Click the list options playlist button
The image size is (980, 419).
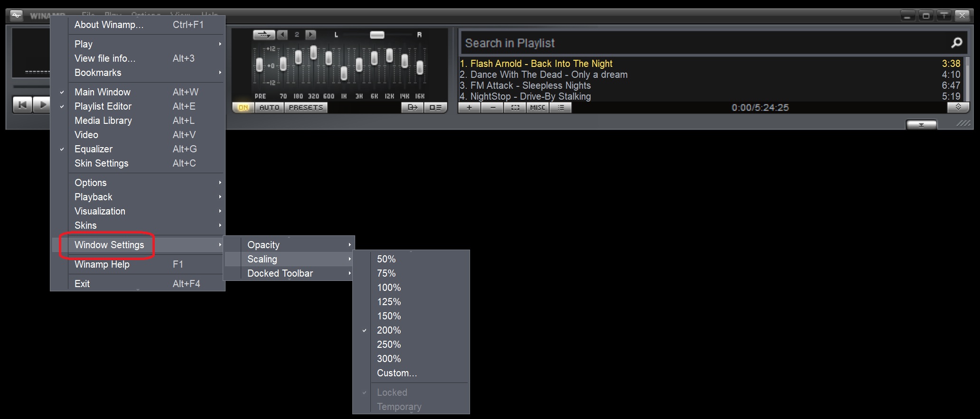pyautogui.click(x=561, y=108)
